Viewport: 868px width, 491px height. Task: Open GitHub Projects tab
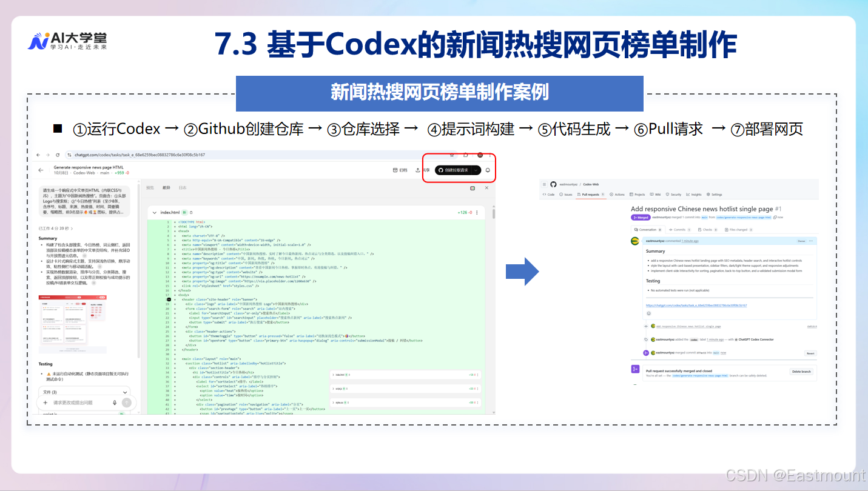click(x=638, y=195)
